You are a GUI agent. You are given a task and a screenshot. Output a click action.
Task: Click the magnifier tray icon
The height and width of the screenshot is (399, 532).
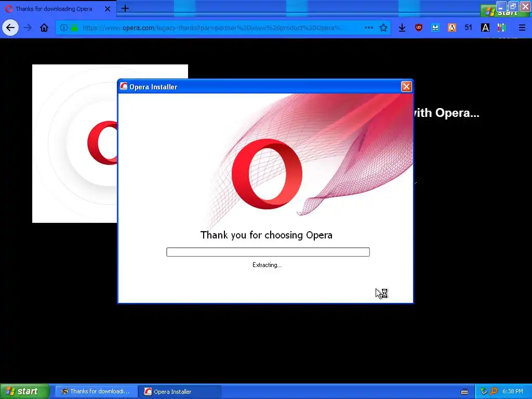click(x=494, y=391)
